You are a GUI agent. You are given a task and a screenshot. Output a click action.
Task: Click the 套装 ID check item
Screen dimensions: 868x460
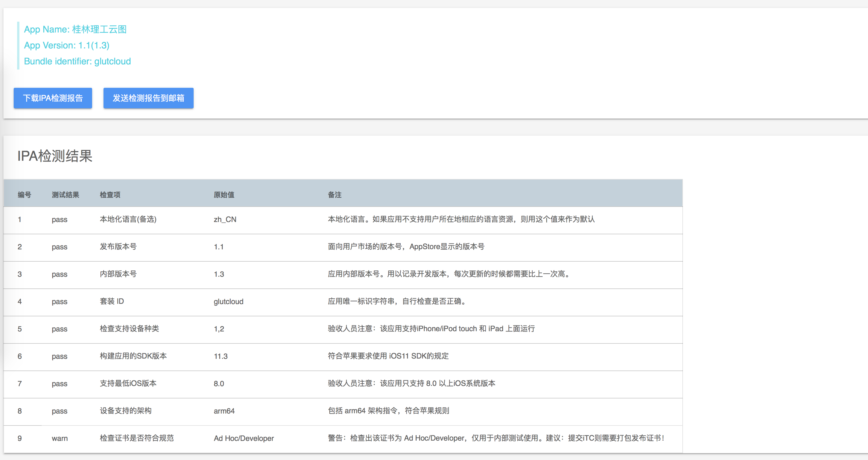[111, 301]
